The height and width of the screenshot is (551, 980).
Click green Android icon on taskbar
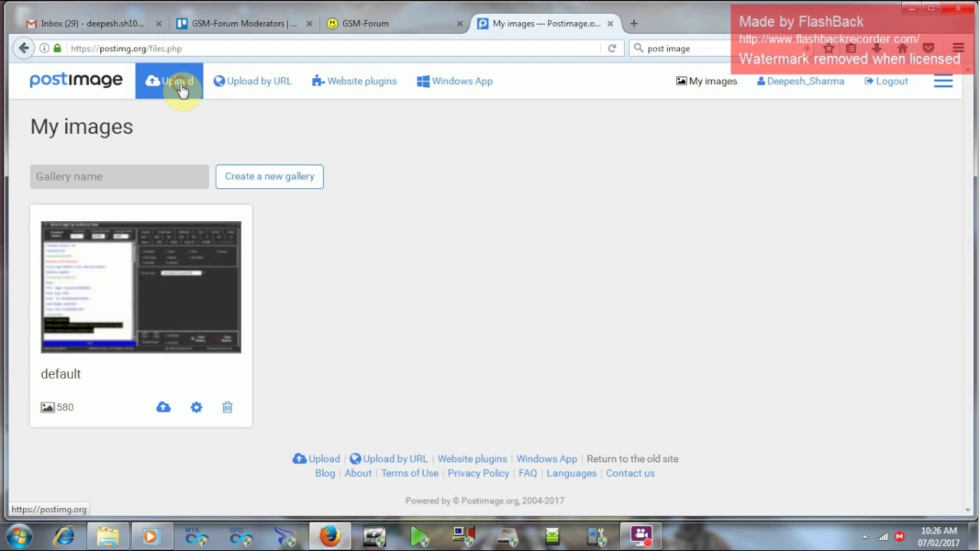[x=552, y=536]
